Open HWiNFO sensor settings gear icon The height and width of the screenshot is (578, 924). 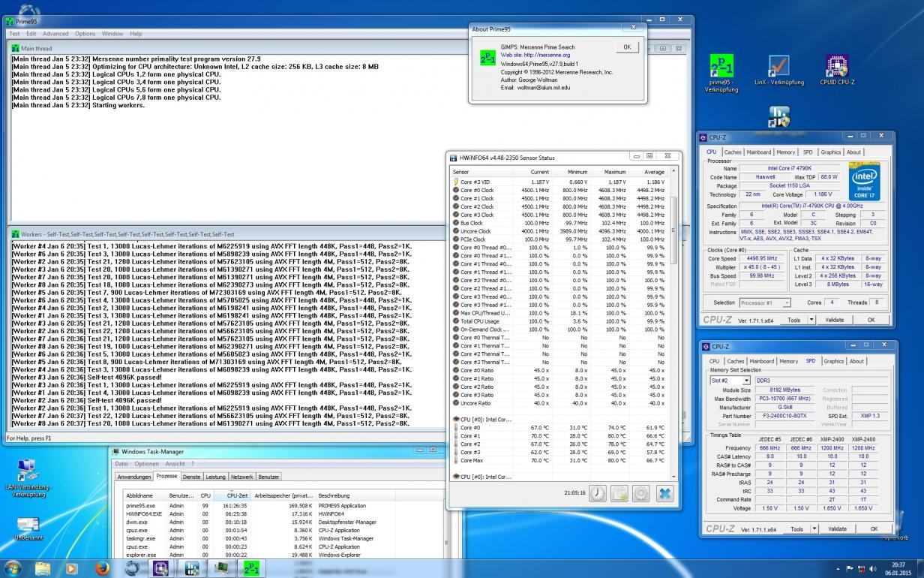[641, 493]
